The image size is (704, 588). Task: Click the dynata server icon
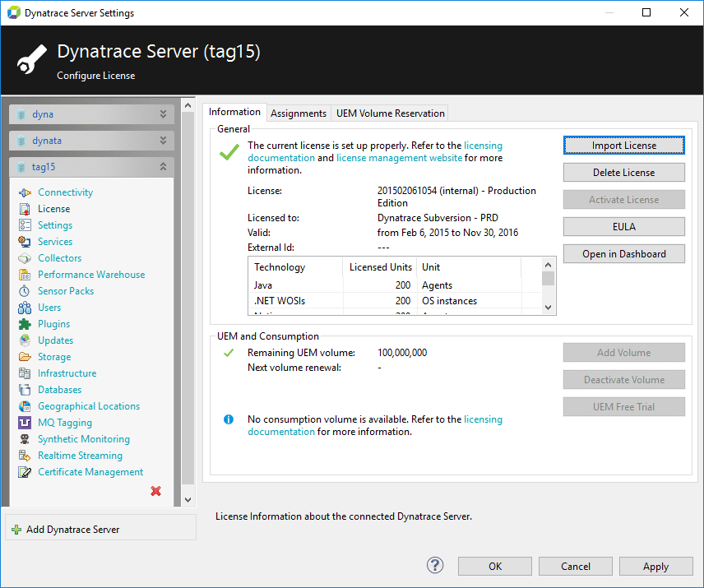[21, 141]
